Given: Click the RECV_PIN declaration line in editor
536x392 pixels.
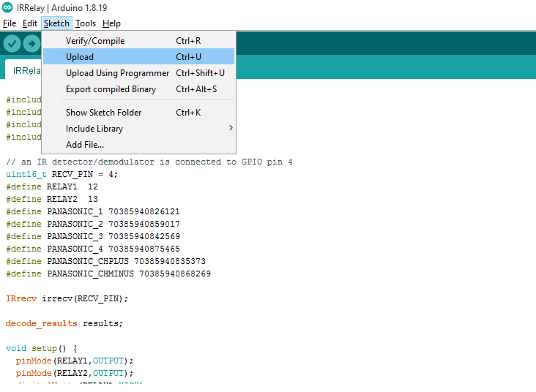Looking at the screenshot, I should [x=62, y=174].
